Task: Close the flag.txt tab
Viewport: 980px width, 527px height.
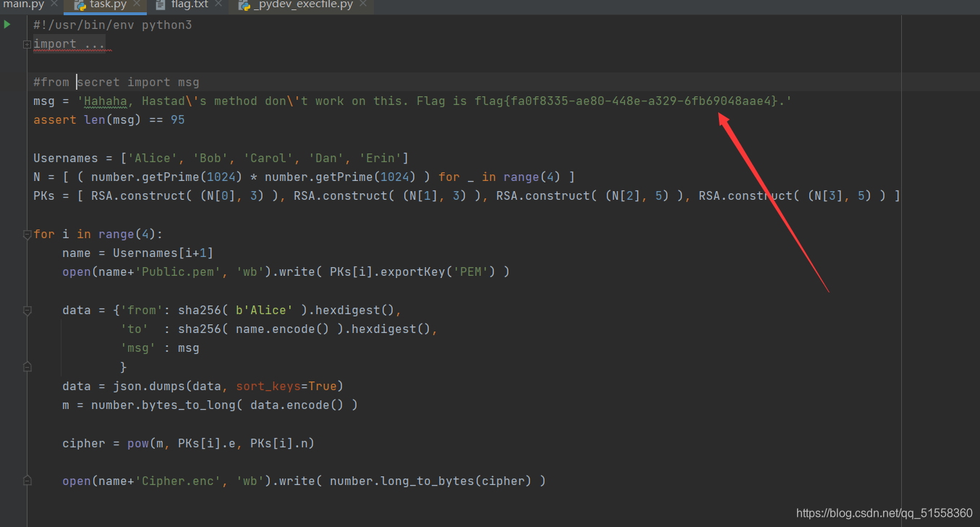Action: tap(218, 4)
